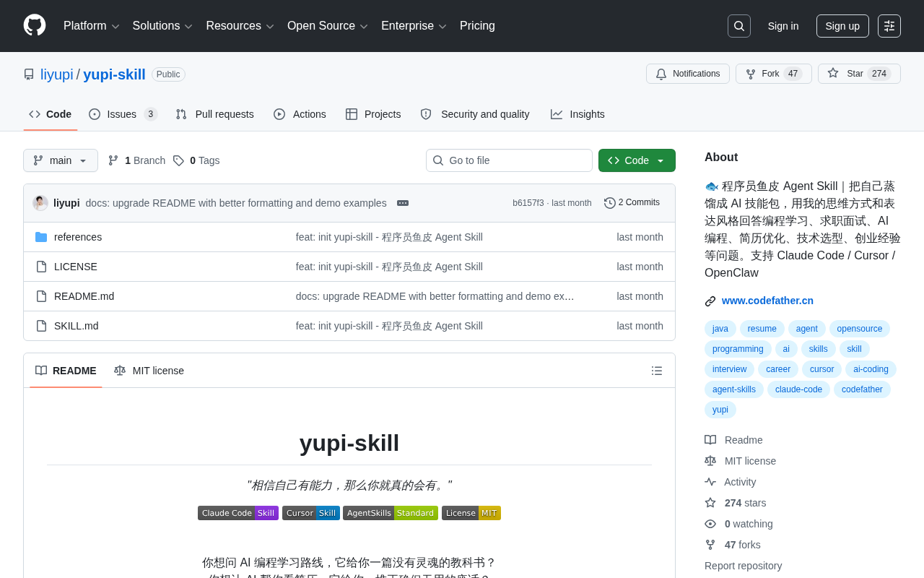
Task: Click the link icon next to codefather.cn
Action: [710, 301]
